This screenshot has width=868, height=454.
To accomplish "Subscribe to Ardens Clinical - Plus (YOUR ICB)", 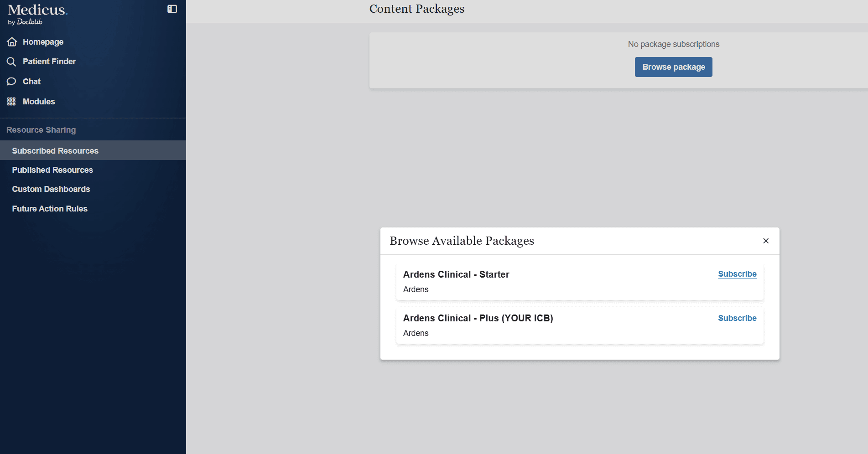I will coord(737,318).
